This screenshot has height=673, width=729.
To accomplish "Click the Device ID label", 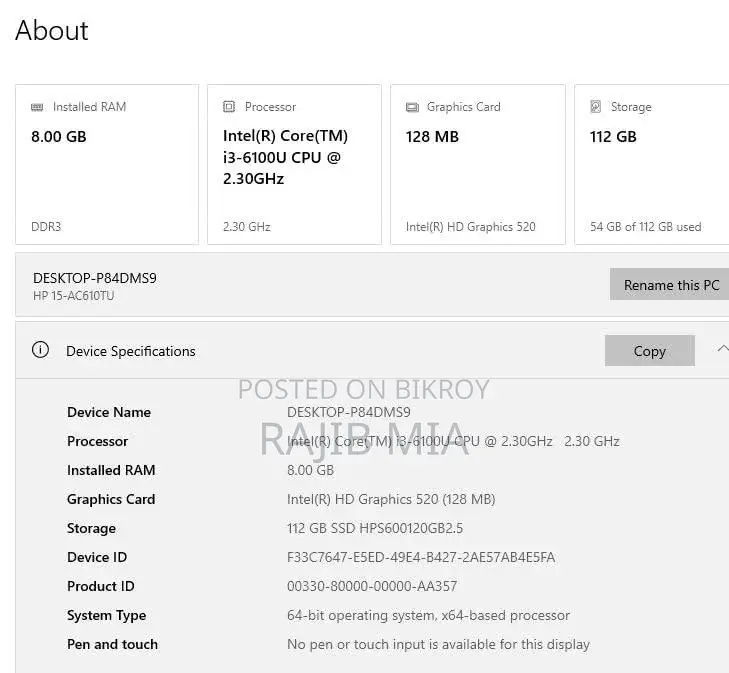I will 97,557.
